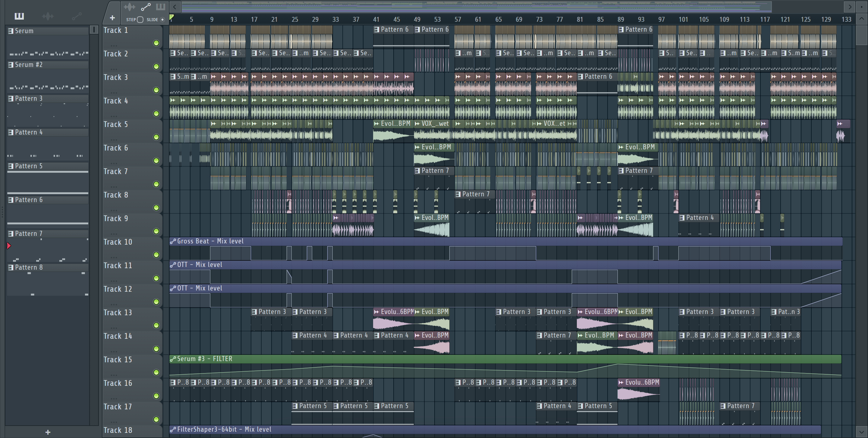Click the Pattern 5 icon in picker
The width and height of the screenshot is (868, 438).
pyautogui.click(x=11, y=166)
